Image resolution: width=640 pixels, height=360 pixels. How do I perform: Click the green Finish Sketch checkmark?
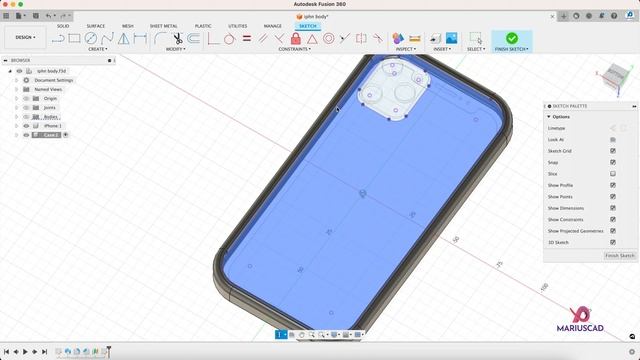click(x=512, y=38)
